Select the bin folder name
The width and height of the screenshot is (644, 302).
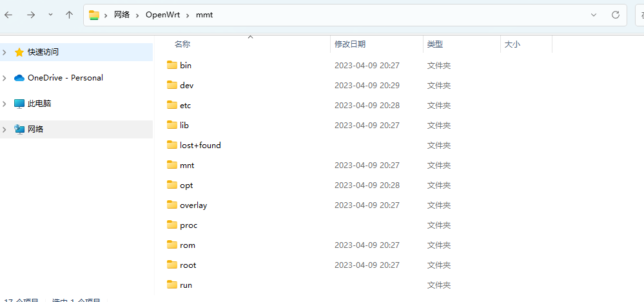pyautogui.click(x=186, y=65)
